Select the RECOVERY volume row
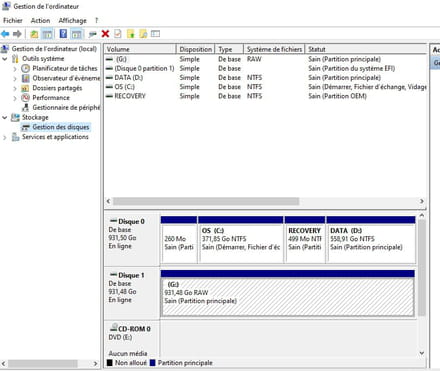Screen dimensions: 440x371 click(x=265, y=96)
